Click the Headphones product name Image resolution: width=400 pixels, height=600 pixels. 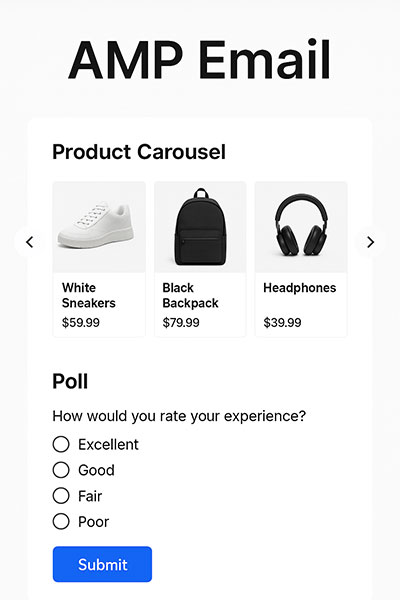coord(300,287)
